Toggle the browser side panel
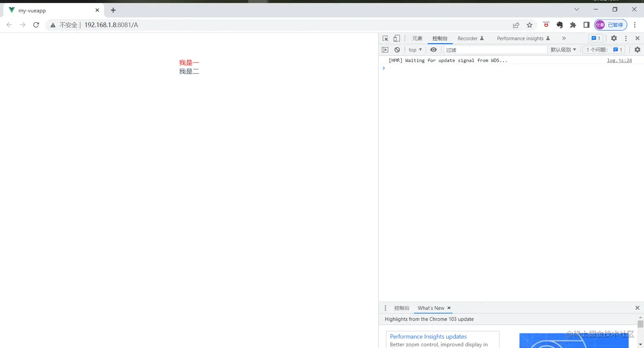Image resolution: width=644 pixels, height=348 pixels. tap(586, 25)
